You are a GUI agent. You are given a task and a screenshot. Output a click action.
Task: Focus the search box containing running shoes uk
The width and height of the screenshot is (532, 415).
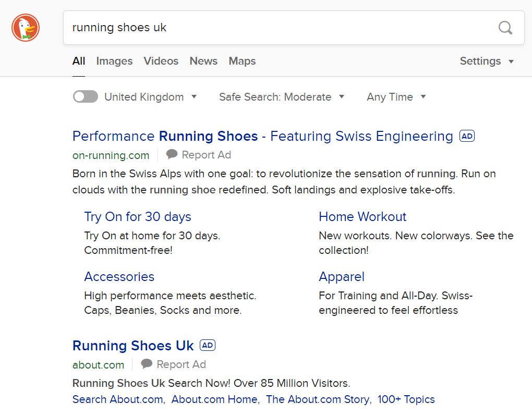pyautogui.click(x=294, y=28)
